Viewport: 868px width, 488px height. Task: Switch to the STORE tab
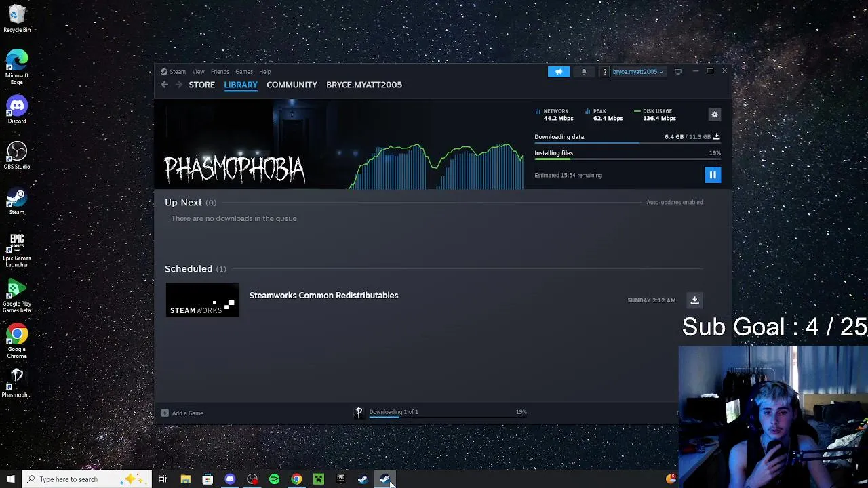(202, 85)
